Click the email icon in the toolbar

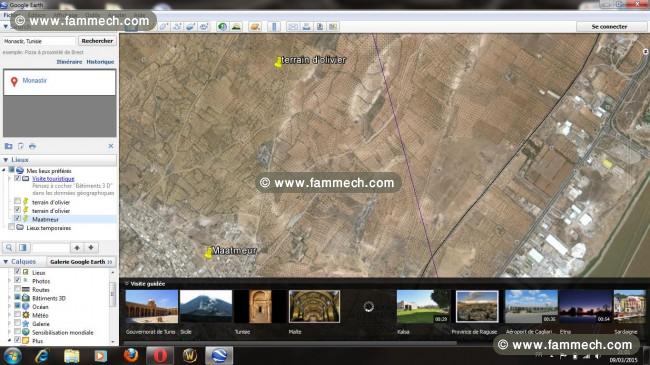click(x=293, y=27)
